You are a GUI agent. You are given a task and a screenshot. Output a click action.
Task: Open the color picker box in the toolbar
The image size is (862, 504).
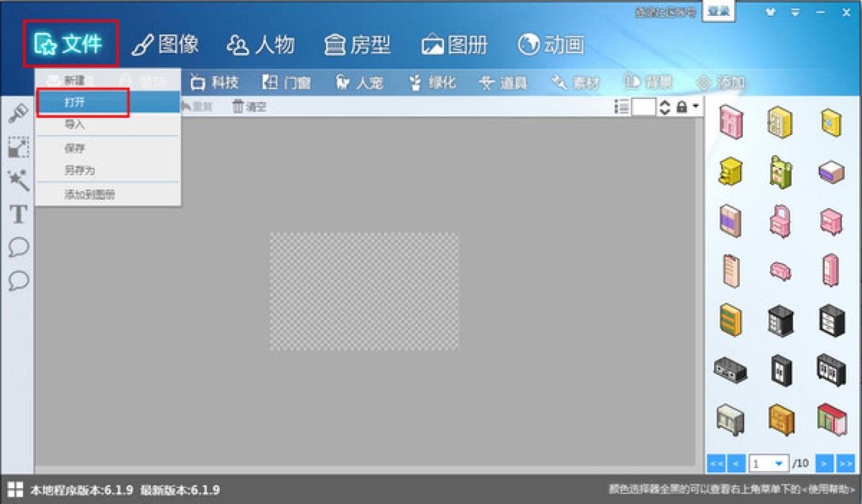[x=643, y=106]
